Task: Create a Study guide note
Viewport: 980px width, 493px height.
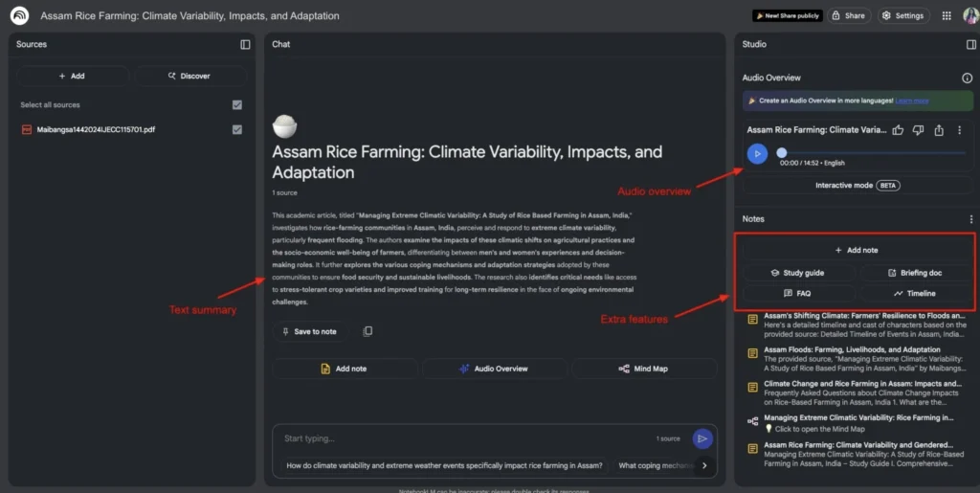Action: (797, 273)
